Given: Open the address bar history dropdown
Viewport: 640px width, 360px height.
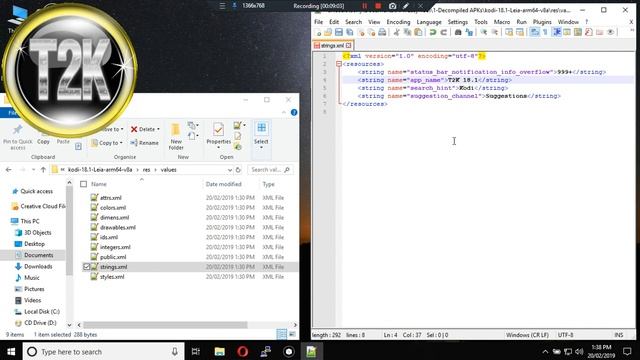Looking at the screenshot, I should (x=230, y=169).
